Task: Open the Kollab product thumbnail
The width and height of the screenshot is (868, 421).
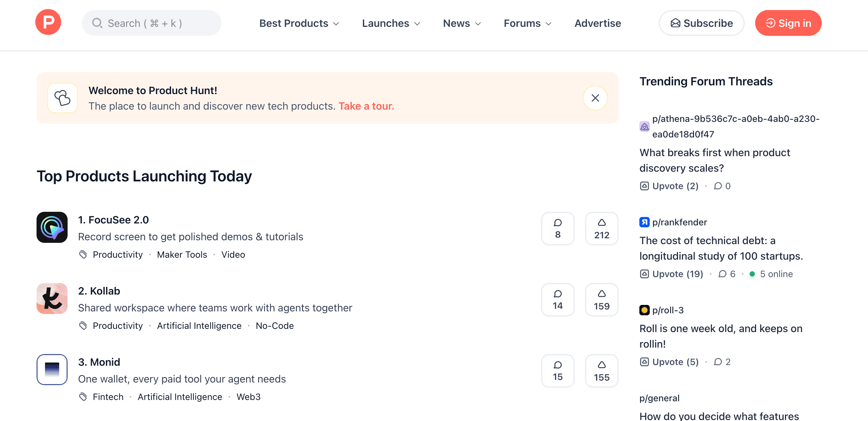Action: click(x=52, y=298)
